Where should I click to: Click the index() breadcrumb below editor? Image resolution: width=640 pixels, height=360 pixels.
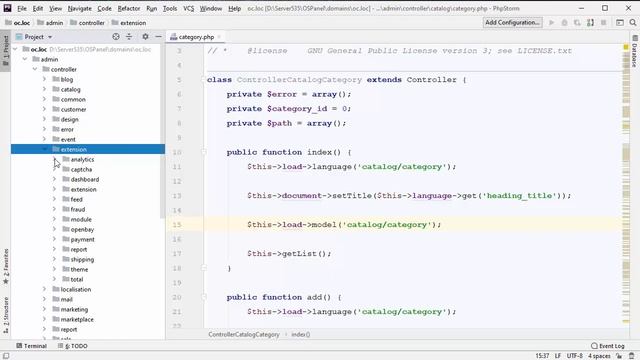click(301, 334)
